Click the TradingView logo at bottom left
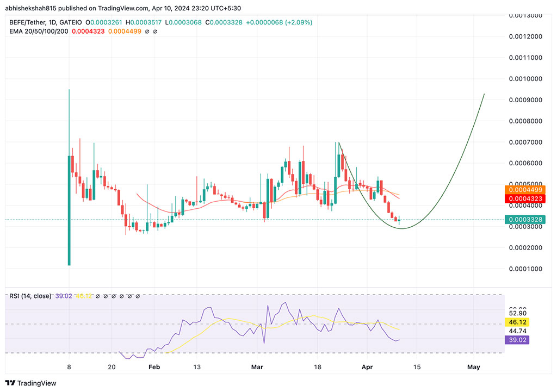Screen dimensions: 557x392 [30, 383]
